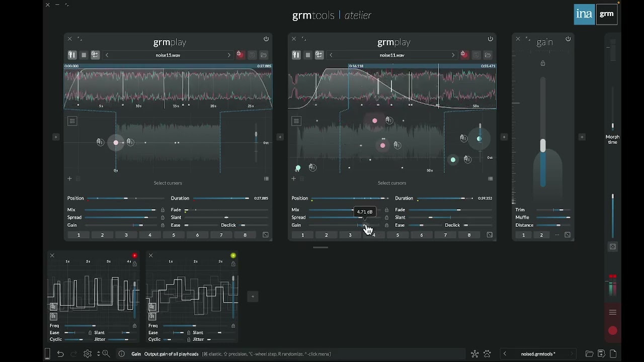
Task: Select preset 2 in the gain module
Action: point(541,235)
